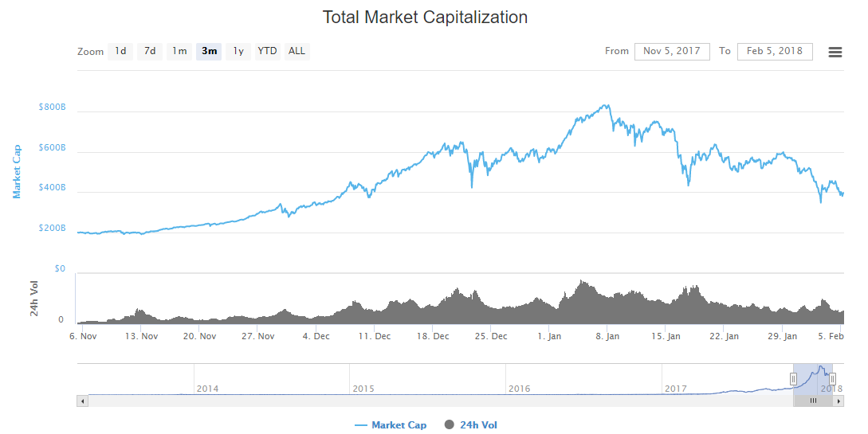Viewport: 868px width, 434px height.
Task: Choose the YTD zoom option
Action: (267, 51)
